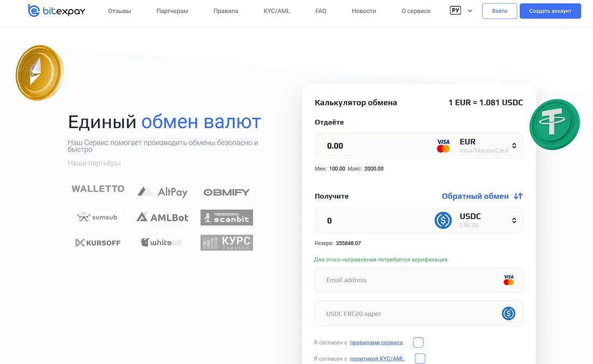Click the Visa/MasterCard icon in EUR selector
593x364 pixels.
pyautogui.click(x=443, y=146)
